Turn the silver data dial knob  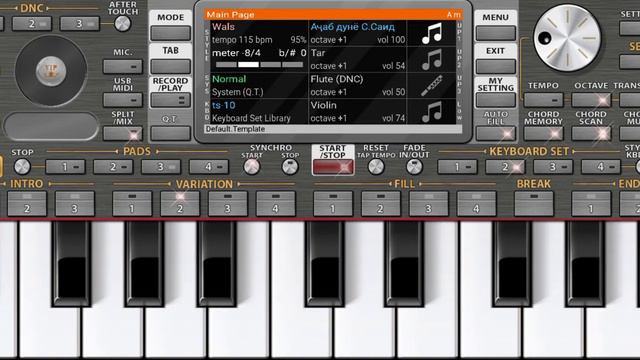(x=567, y=38)
